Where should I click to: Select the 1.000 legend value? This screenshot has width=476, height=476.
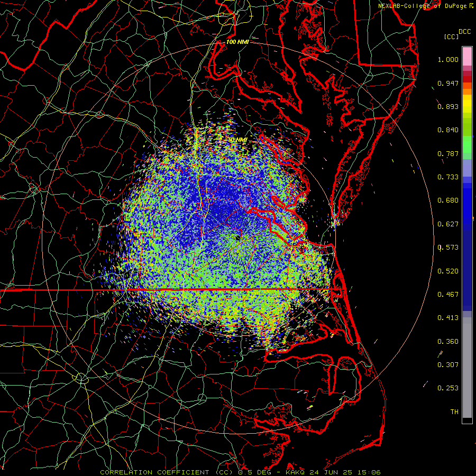(448, 59)
